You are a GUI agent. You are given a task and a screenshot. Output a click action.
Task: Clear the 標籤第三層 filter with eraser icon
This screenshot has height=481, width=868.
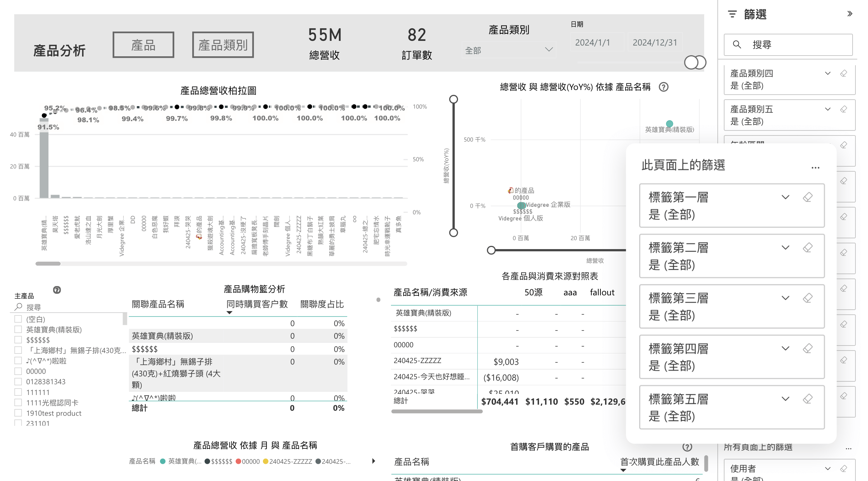pyautogui.click(x=808, y=298)
